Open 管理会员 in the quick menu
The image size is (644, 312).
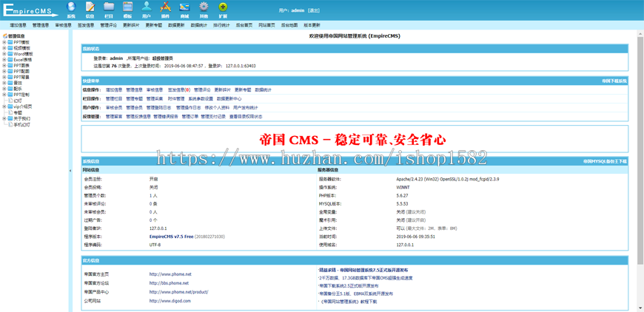click(x=134, y=108)
